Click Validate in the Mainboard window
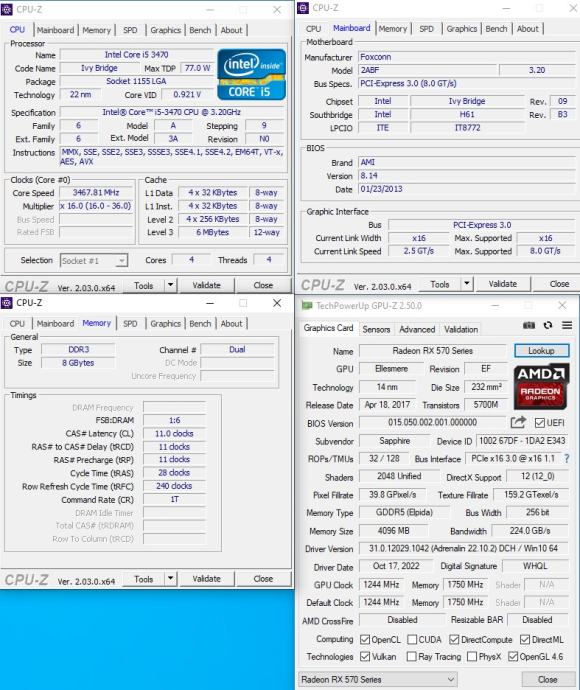The height and width of the screenshot is (690, 580). tap(503, 284)
